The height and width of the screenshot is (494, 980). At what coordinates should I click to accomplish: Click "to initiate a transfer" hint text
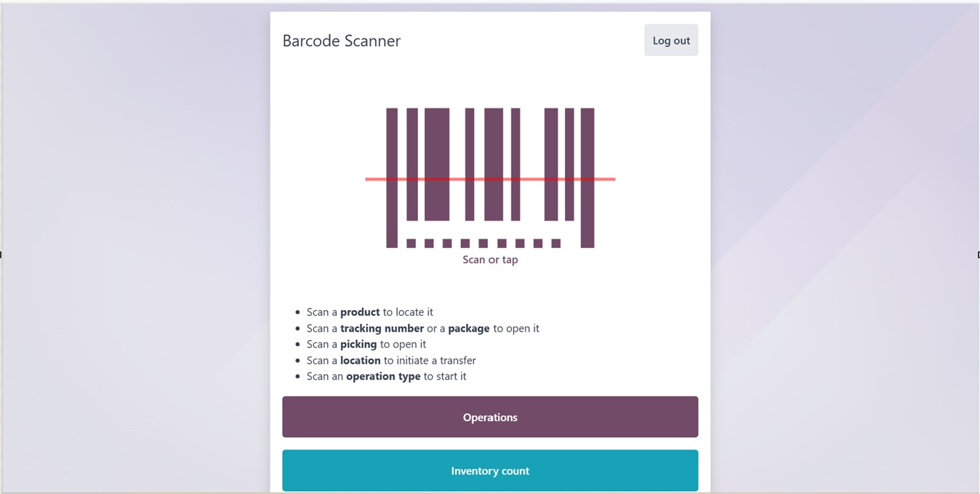430,360
